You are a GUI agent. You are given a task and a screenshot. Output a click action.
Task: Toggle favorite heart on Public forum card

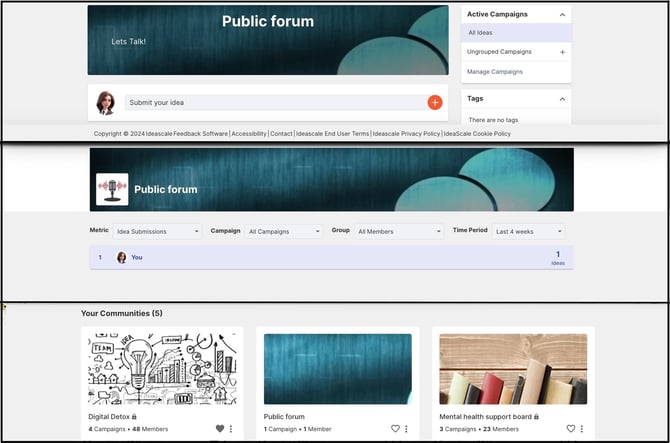(395, 428)
